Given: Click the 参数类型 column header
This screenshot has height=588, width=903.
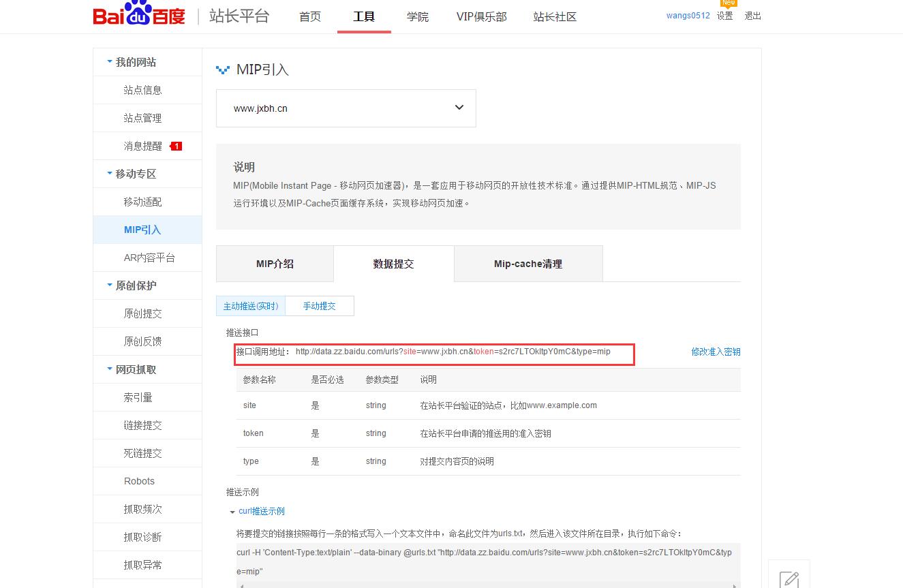Looking at the screenshot, I should (382, 380).
